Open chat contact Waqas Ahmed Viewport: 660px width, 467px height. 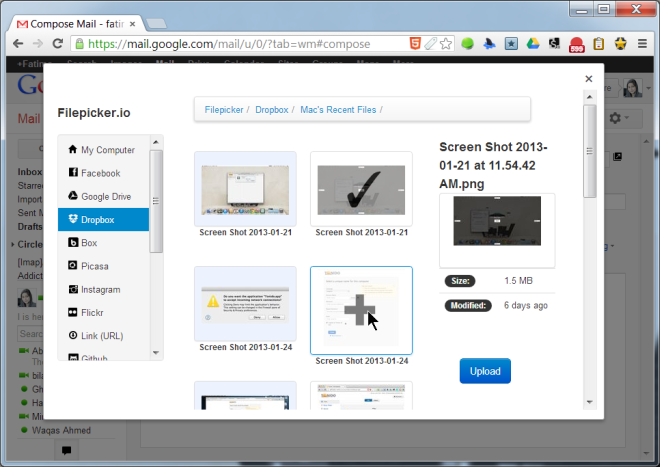[x=61, y=430]
